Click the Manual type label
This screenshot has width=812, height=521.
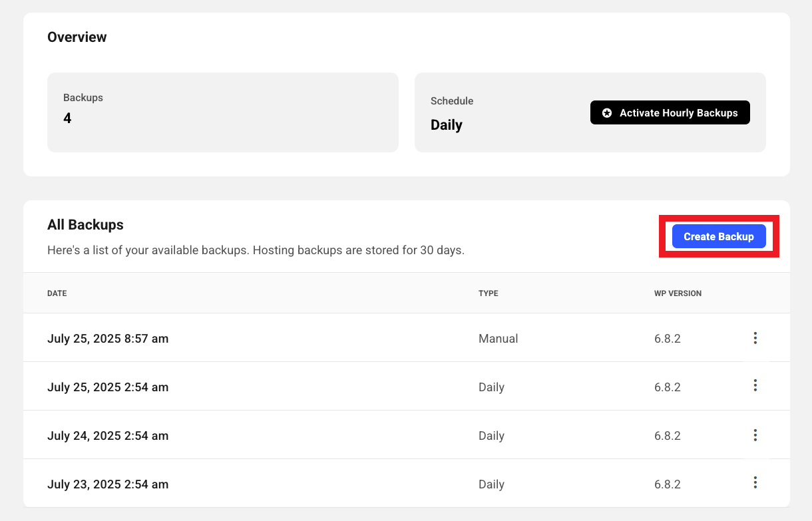498,338
